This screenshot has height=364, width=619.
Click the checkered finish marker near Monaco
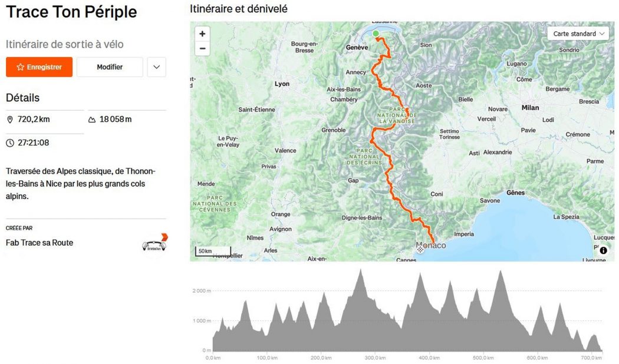point(420,249)
